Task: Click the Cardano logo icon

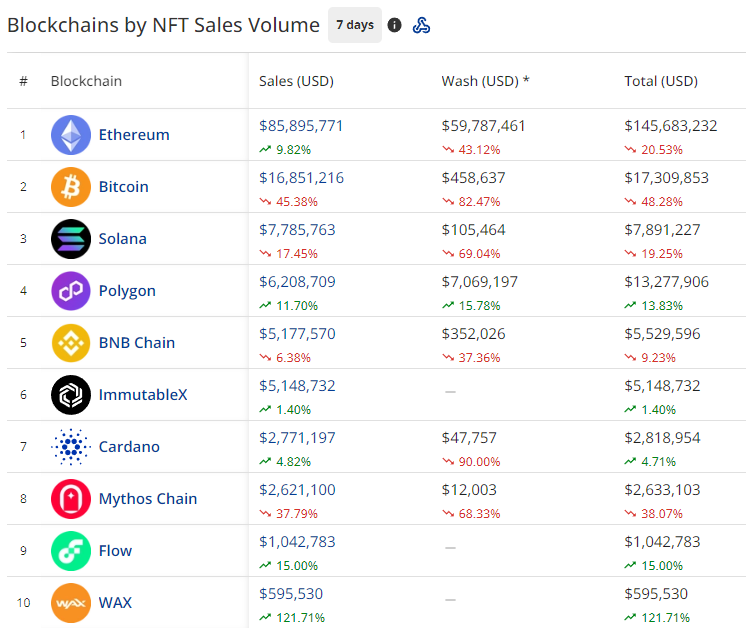Action: [71, 447]
